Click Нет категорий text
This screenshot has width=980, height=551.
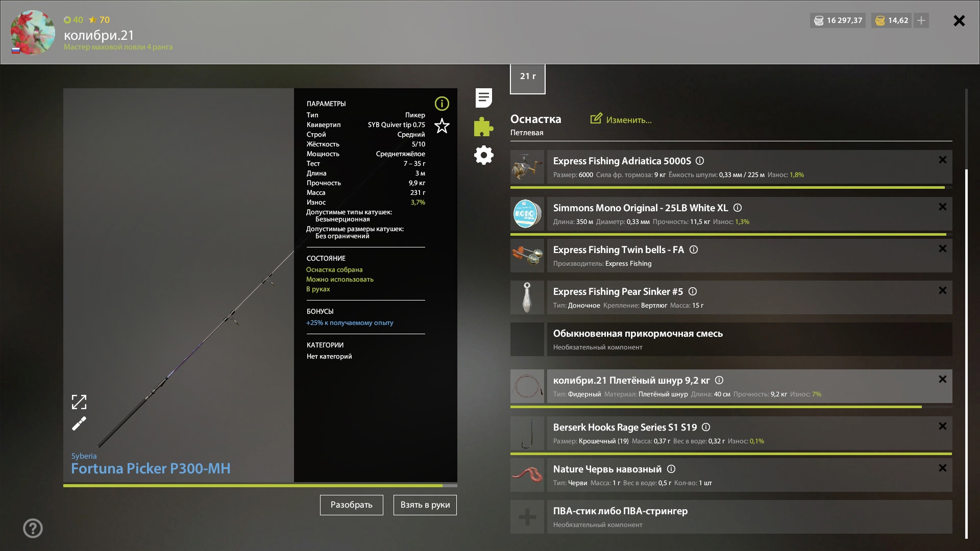(329, 356)
